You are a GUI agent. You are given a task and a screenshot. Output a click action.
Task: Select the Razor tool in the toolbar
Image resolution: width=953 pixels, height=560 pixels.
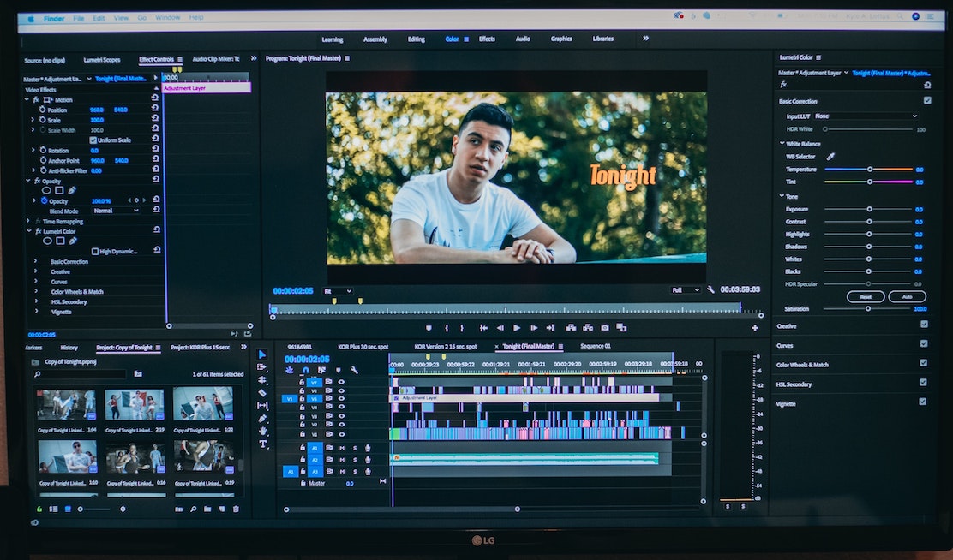click(x=262, y=393)
